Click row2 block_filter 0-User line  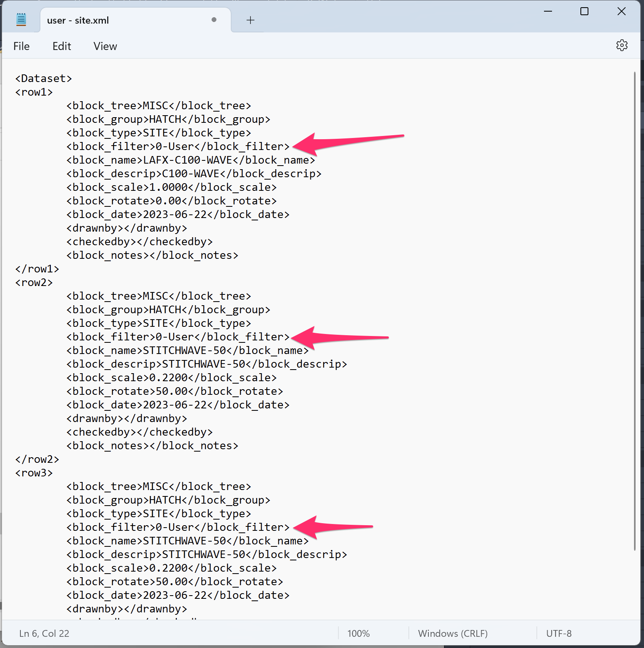[x=178, y=337]
